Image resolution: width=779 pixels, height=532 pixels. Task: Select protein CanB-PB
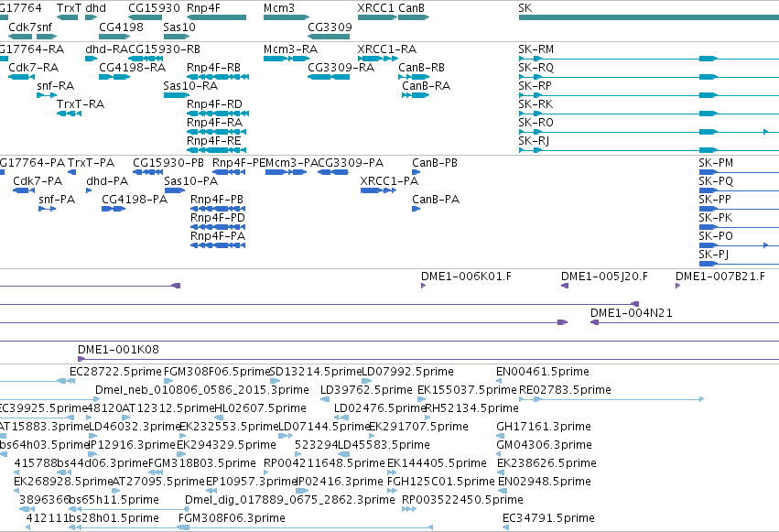pos(434,163)
